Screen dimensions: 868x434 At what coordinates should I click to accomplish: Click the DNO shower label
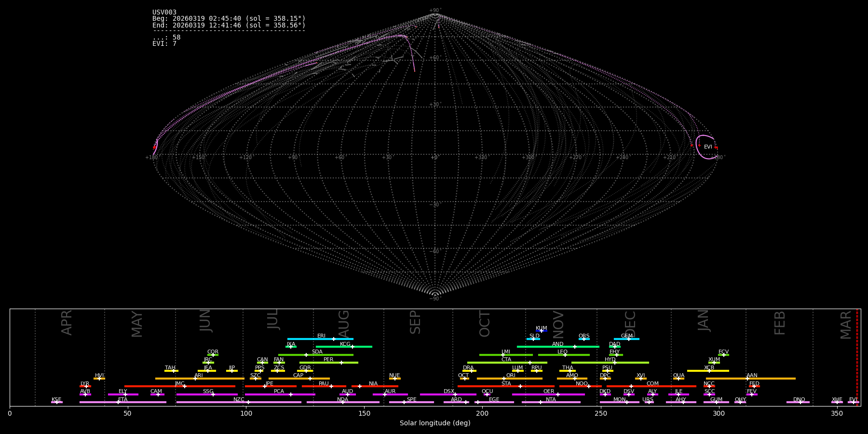pos(799,400)
